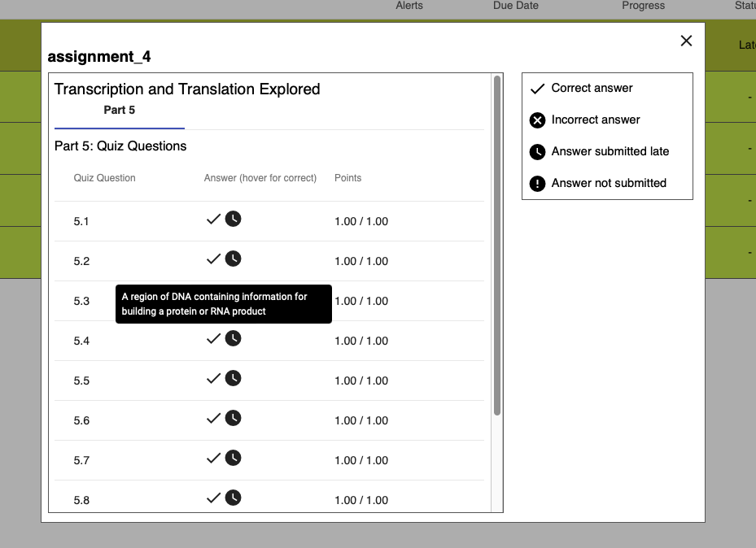Click the points value for question 5.4
The height and width of the screenshot is (548, 756).
pos(361,341)
